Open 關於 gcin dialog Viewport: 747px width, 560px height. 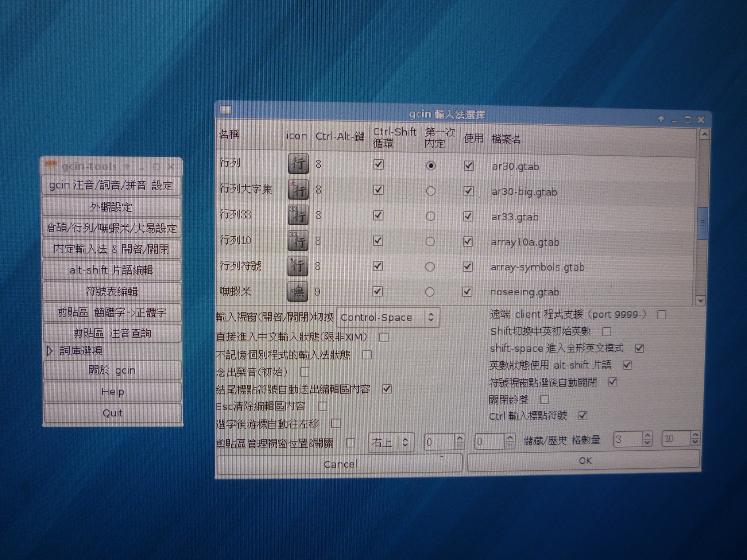(x=112, y=370)
